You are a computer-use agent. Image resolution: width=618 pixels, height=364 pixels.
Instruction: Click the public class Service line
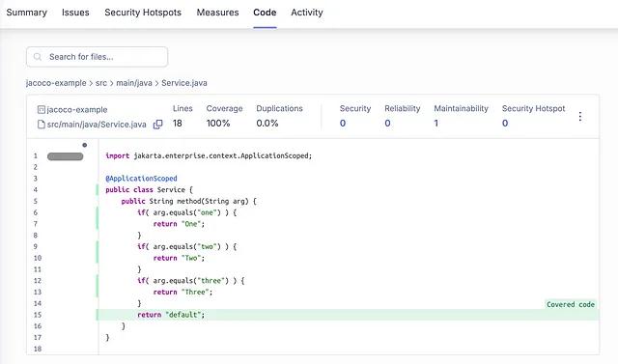click(x=149, y=190)
